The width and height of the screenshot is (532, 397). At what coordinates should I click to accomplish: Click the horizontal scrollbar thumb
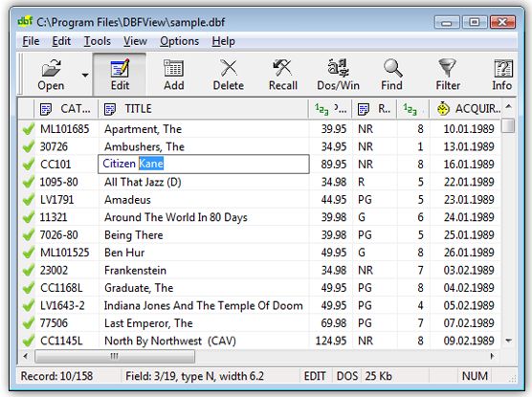(115, 356)
